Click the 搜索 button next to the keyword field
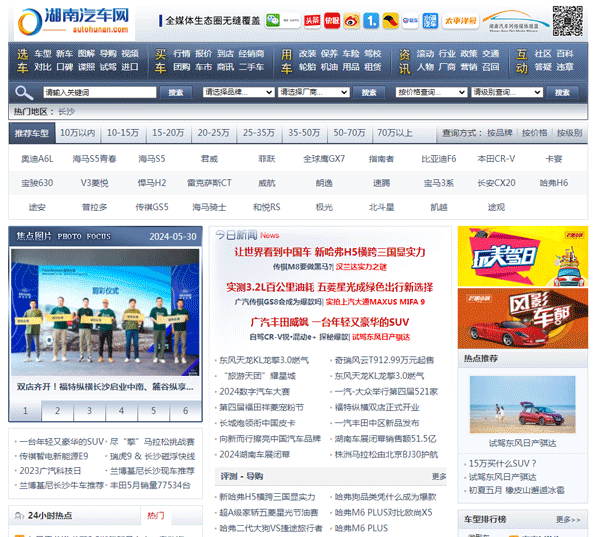The width and height of the screenshot is (600, 537). (x=176, y=92)
